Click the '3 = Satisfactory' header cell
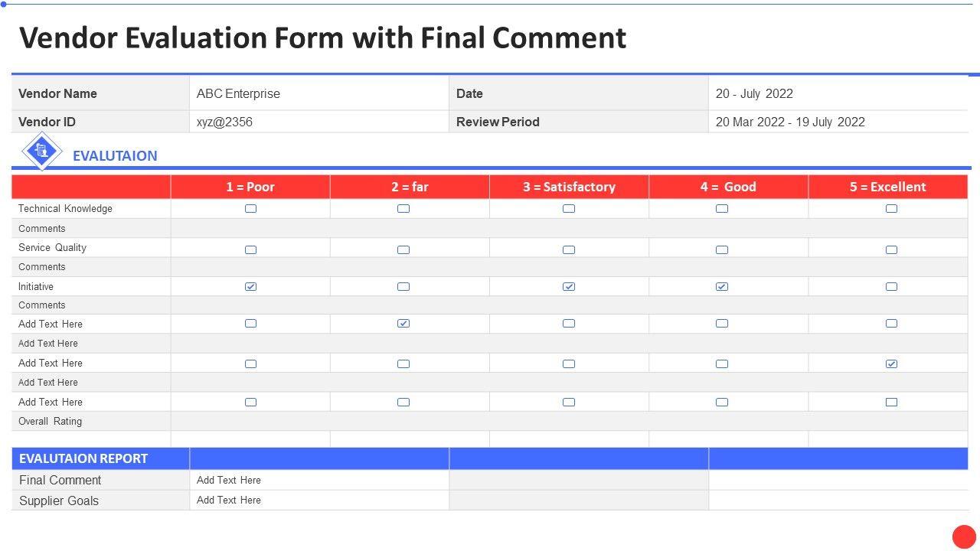 point(569,187)
